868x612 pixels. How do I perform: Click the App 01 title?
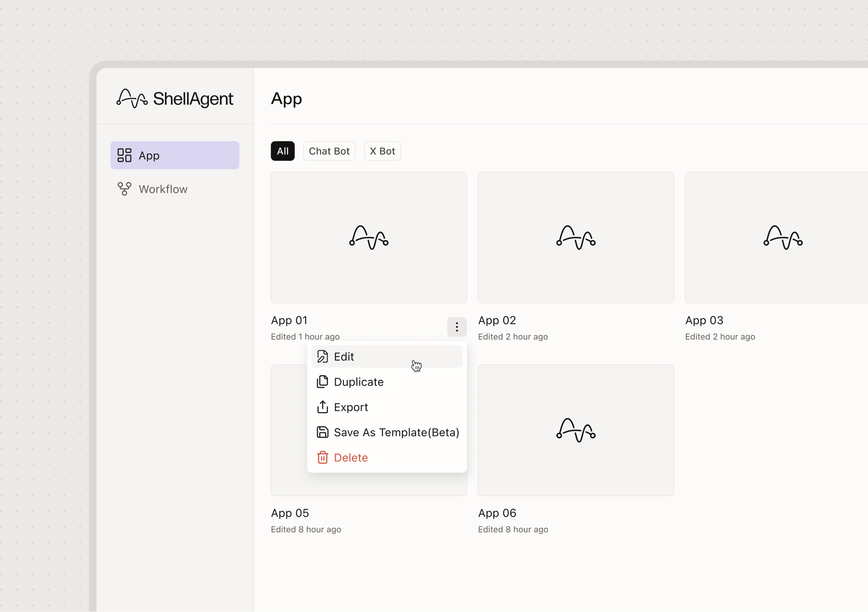[289, 320]
